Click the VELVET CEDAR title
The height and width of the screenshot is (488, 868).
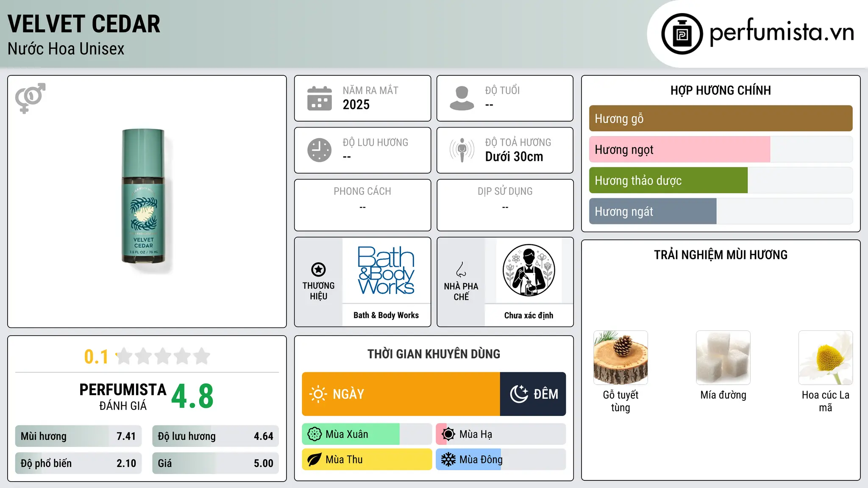click(84, 24)
